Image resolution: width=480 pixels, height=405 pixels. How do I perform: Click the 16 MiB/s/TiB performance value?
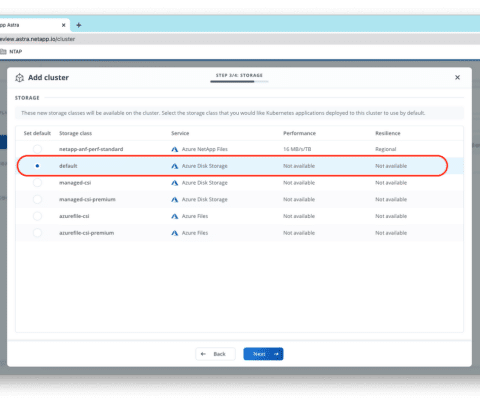tap(297, 149)
